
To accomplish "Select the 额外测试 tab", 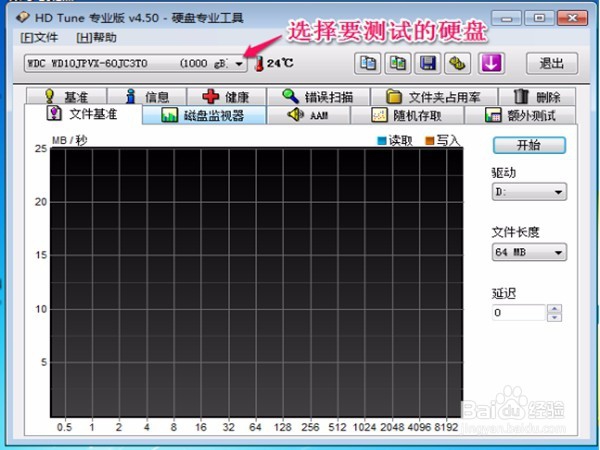I will (x=520, y=115).
